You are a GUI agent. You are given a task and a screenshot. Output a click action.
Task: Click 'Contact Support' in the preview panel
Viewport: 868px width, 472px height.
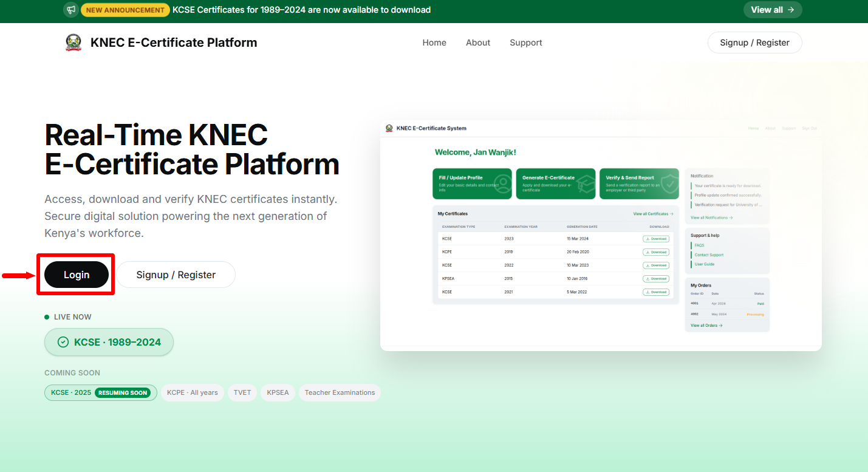[x=709, y=255]
